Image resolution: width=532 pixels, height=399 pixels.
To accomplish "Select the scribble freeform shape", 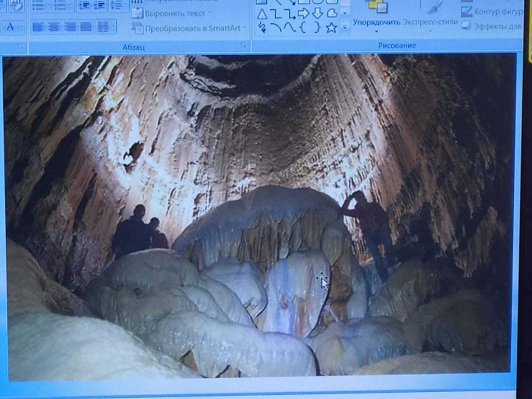I will click(x=262, y=28).
